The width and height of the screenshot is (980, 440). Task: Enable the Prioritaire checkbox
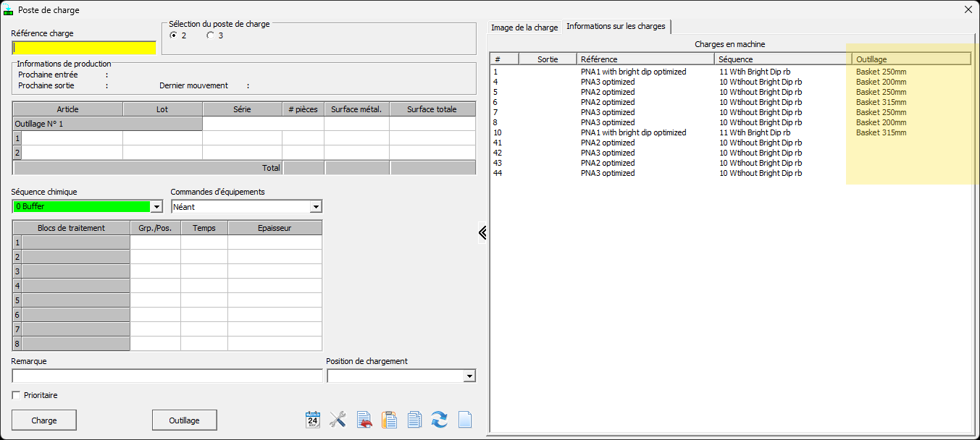pos(17,396)
